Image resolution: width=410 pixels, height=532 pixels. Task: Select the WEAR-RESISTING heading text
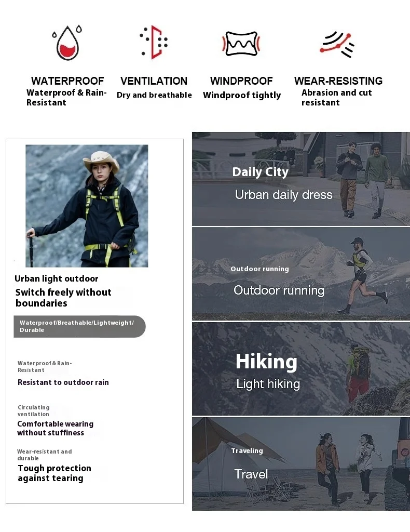[x=338, y=81]
